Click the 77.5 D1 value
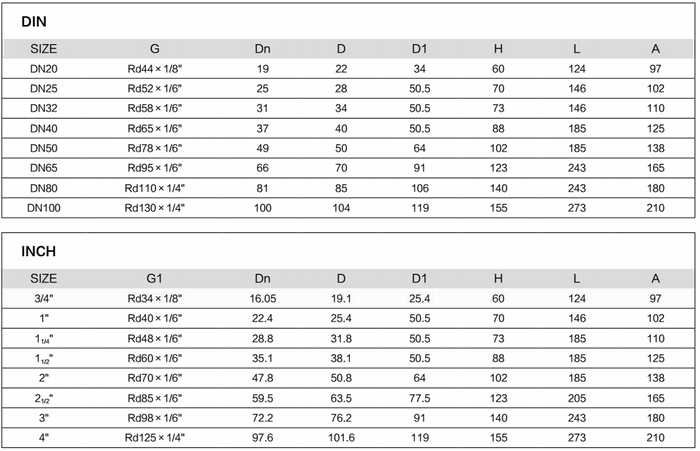Screen dimensions: 700x451 coord(420,397)
